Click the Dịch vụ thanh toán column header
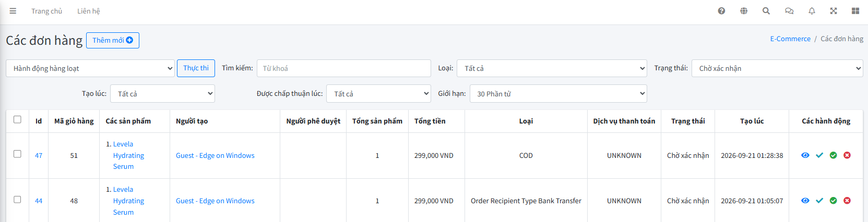This screenshot has width=868, height=222. 624,121
